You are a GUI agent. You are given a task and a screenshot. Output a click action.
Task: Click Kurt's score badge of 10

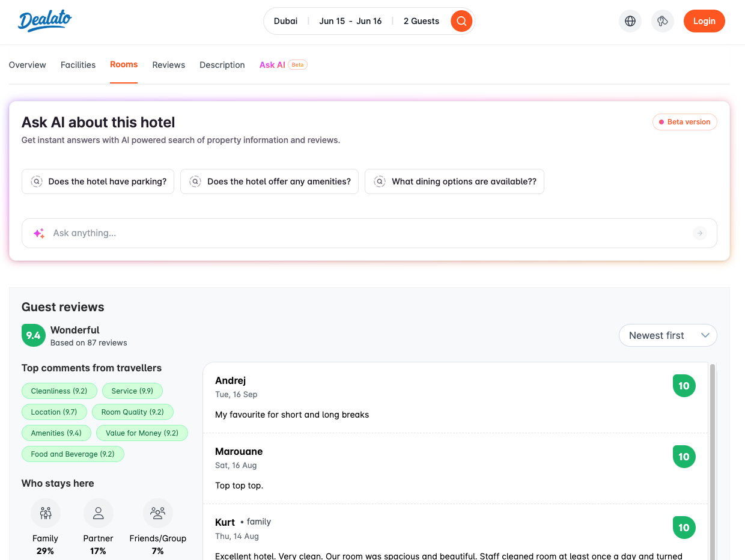coord(684,528)
